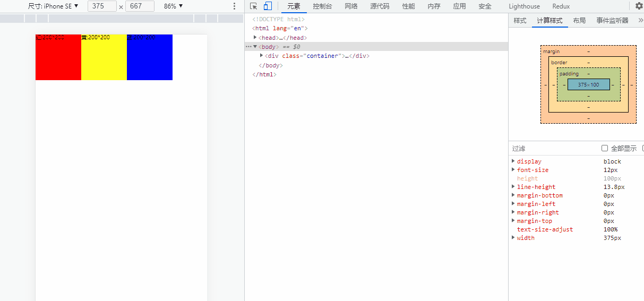Expand the margin-left computed property
This screenshot has height=301, width=644.
[513, 204]
